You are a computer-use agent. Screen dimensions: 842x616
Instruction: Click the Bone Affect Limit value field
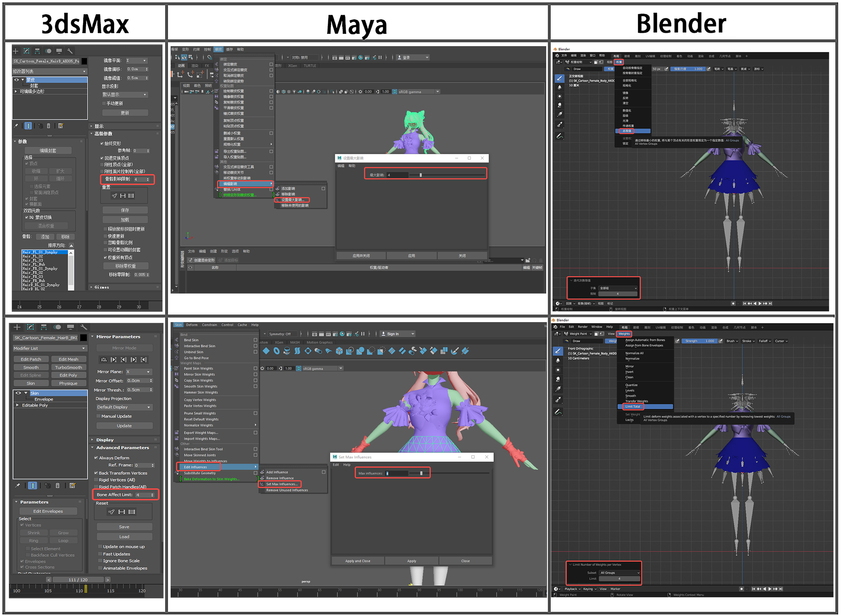(x=143, y=495)
